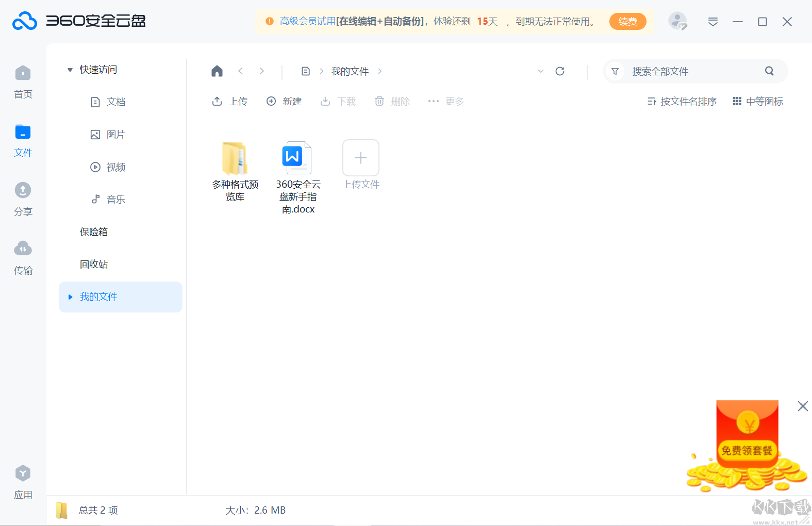
Task: Open the 更多 more options menu
Action: [446, 102]
